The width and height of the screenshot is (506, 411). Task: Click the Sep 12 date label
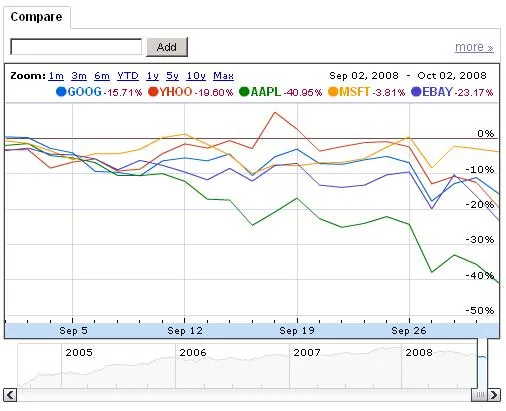(185, 331)
